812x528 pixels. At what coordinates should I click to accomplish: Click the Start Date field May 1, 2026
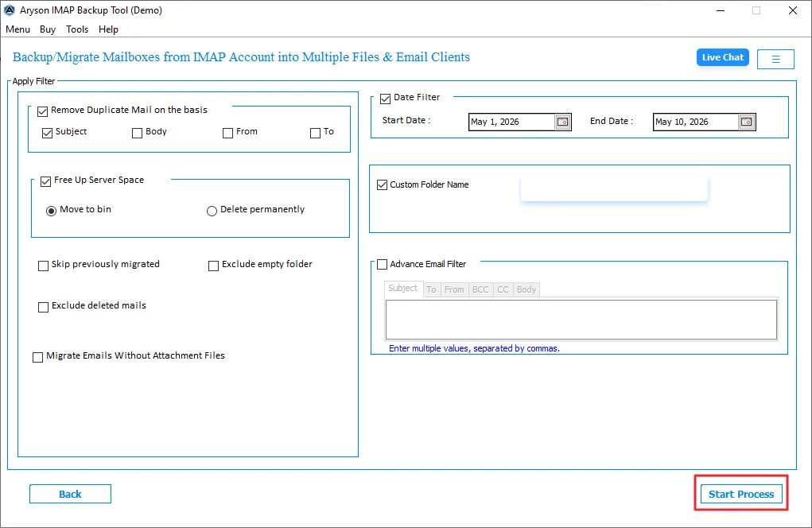[x=511, y=122]
